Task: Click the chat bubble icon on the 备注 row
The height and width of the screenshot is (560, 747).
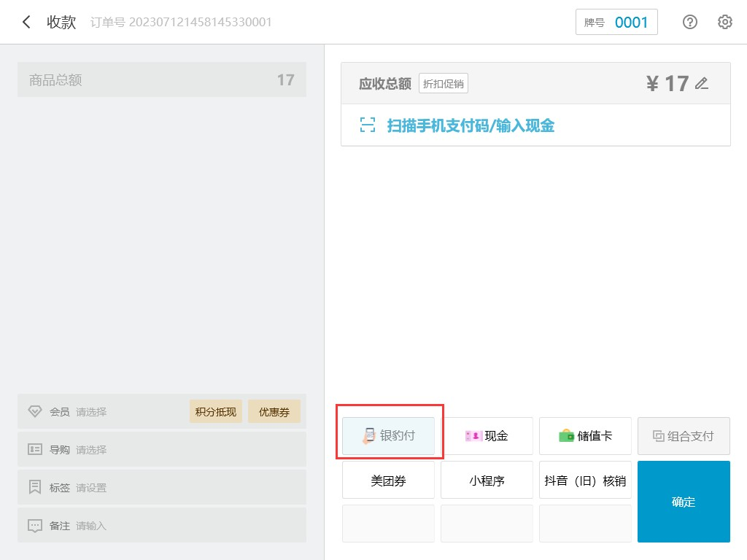Action: coord(35,526)
